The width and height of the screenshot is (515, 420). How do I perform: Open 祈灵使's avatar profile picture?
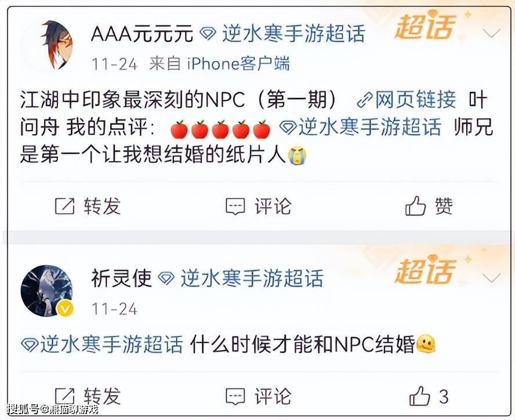[46, 291]
